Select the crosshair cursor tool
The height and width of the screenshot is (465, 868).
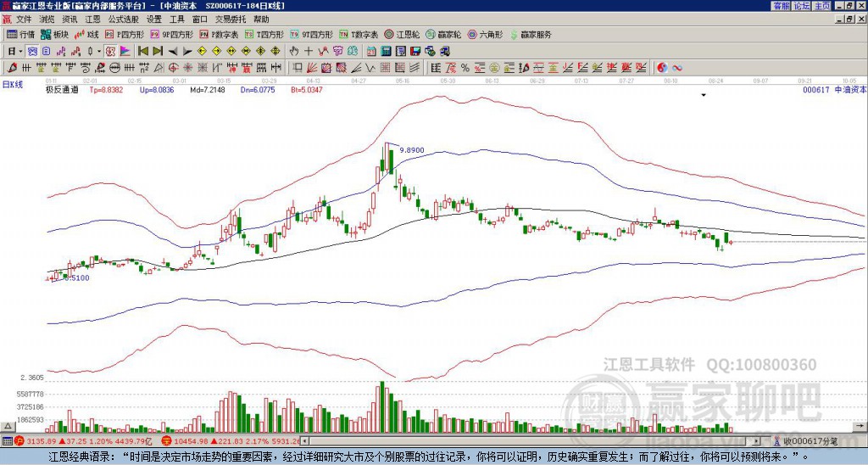[x=309, y=52]
